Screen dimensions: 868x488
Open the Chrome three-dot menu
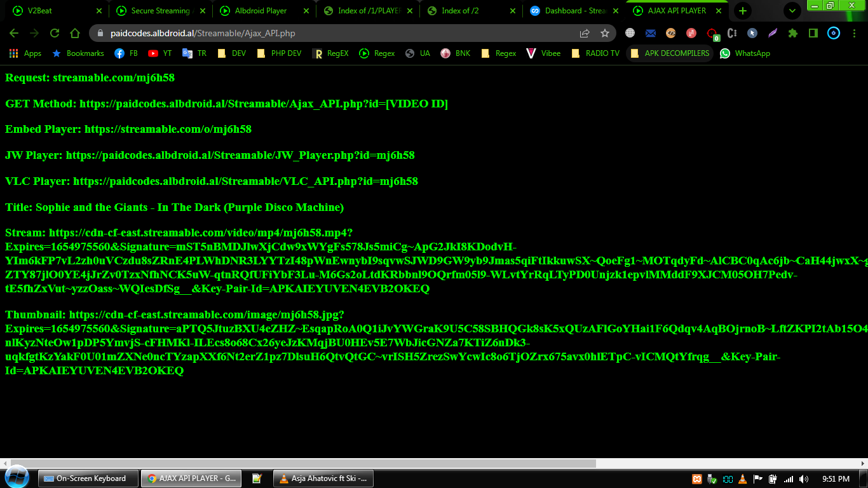854,33
